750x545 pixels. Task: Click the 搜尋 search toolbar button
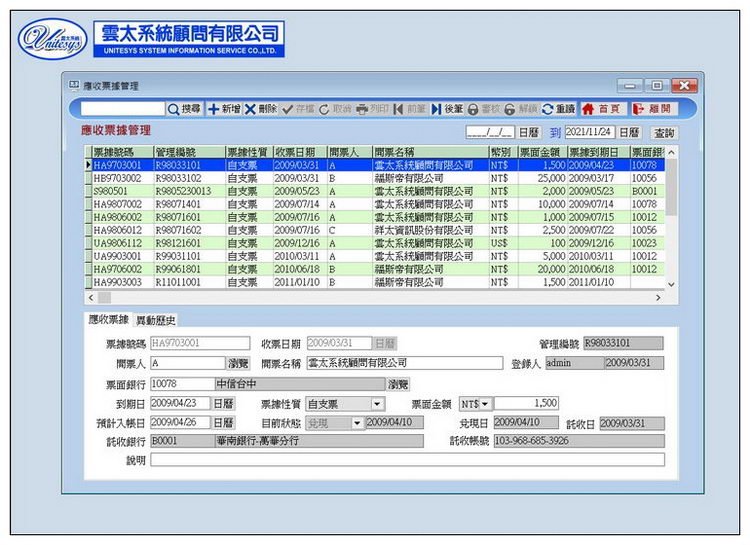pyautogui.click(x=184, y=108)
